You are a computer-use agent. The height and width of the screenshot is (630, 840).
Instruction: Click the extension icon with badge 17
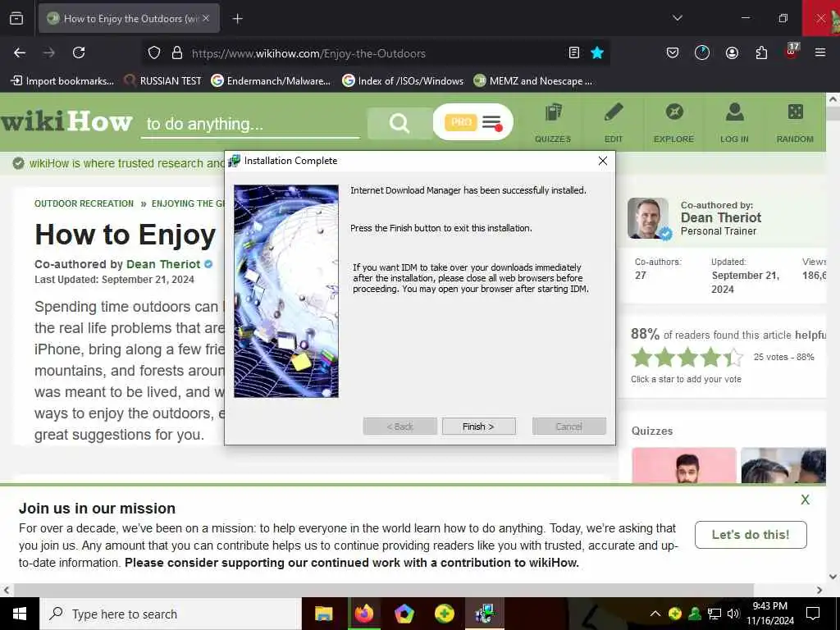[x=792, y=51]
